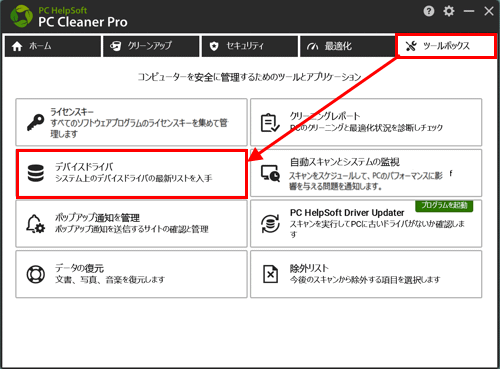Click the cleaning report clipboard icon
This screenshot has width=500, height=369.
pyautogui.click(x=270, y=123)
